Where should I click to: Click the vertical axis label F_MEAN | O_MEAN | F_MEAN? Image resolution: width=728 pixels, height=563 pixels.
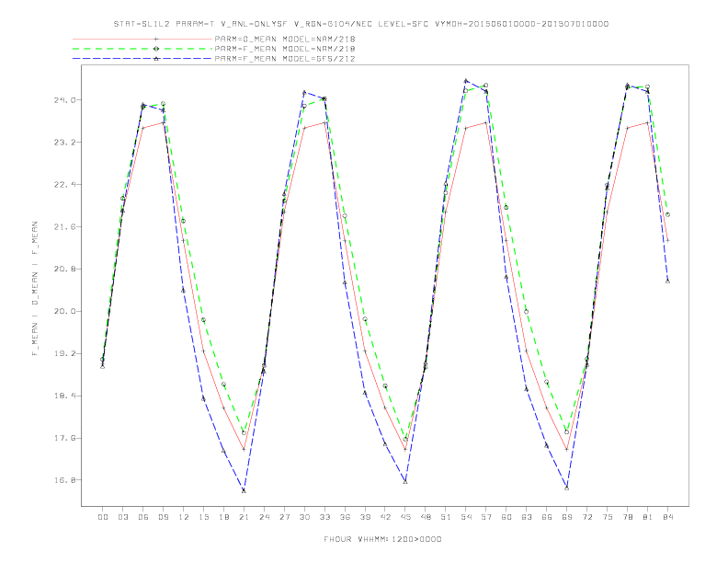click(x=35, y=289)
